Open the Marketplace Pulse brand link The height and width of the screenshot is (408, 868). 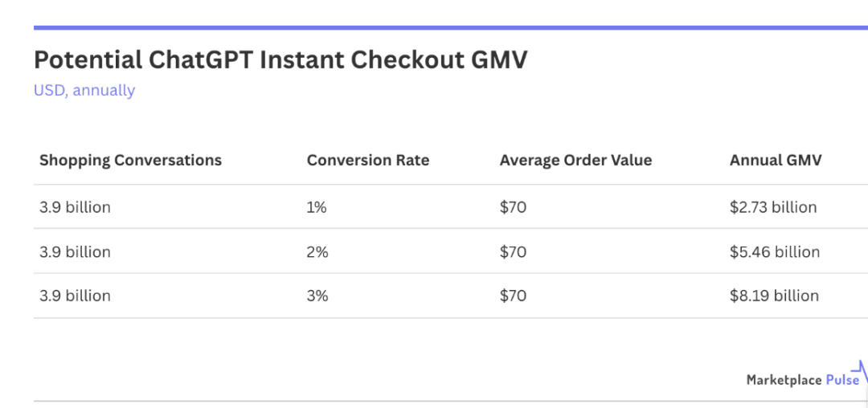click(x=802, y=380)
